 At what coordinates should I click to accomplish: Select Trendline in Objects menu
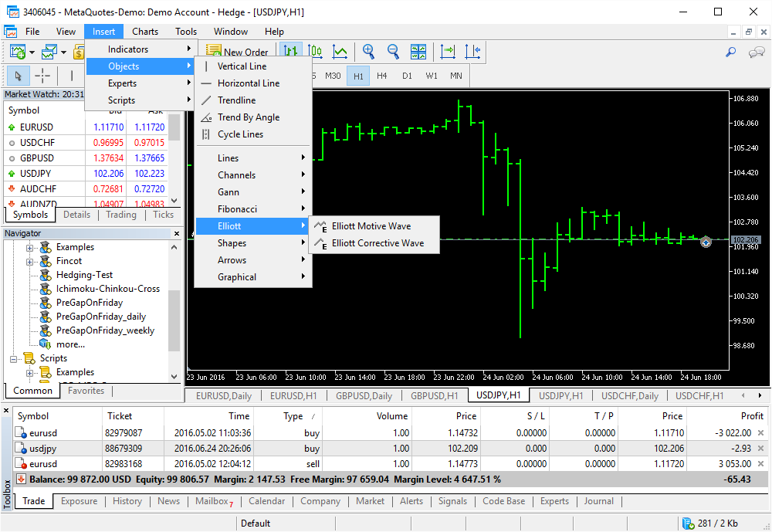(236, 100)
